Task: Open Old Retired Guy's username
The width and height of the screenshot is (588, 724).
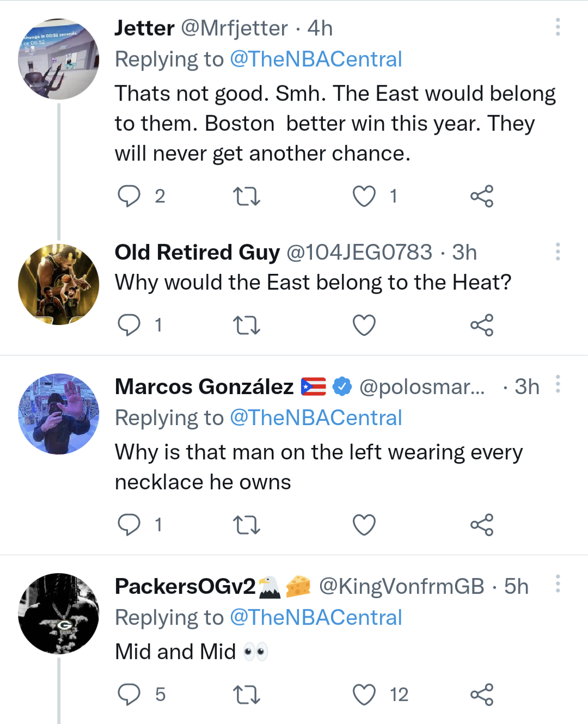Action: [x=197, y=253]
